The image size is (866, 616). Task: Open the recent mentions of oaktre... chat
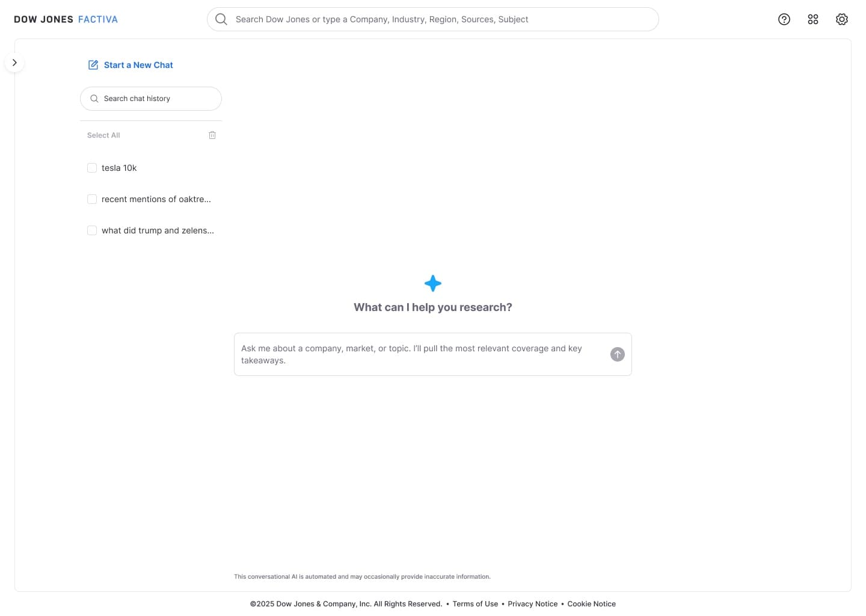point(156,199)
